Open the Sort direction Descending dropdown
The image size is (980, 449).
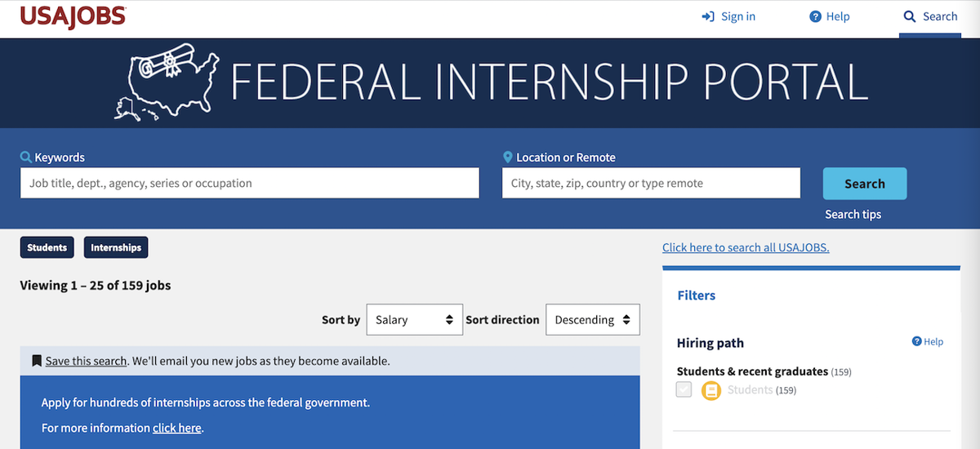(592, 320)
